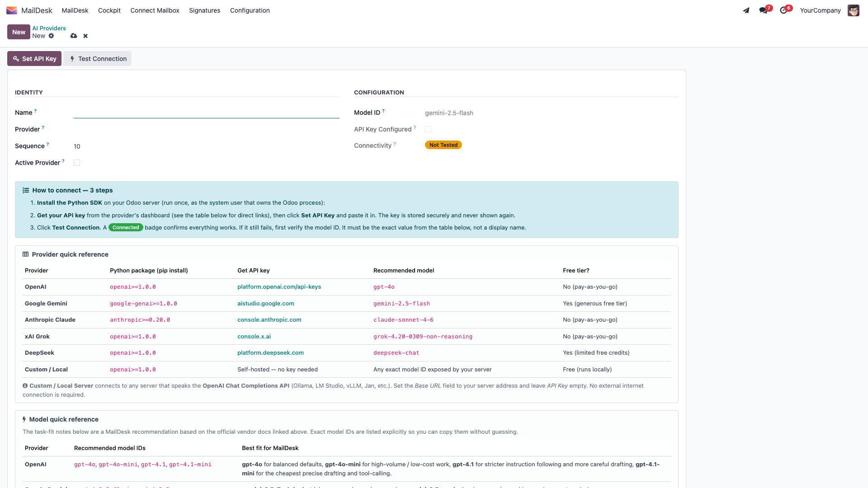Screen dimensions: 868x488
Task: Select openai>=1.0.0 in the OpenAI row
Action: coord(133,287)
